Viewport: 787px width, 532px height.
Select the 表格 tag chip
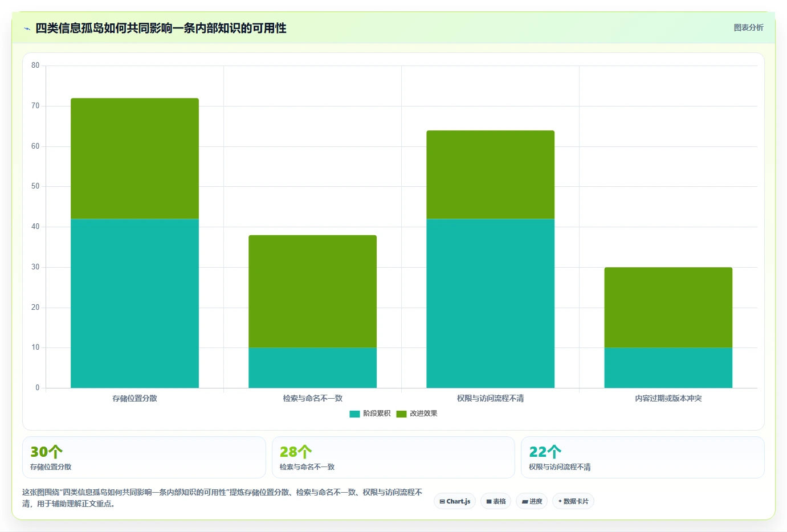tap(496, 501)
